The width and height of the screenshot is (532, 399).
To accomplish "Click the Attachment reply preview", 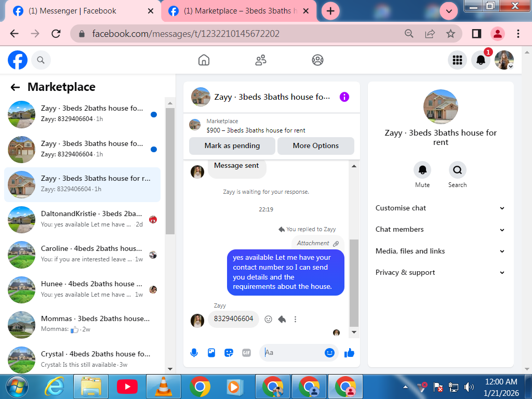I will pos(317,243).
